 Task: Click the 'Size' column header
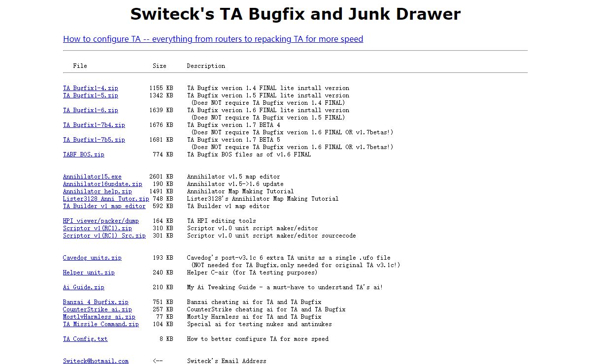coord(160,66)
